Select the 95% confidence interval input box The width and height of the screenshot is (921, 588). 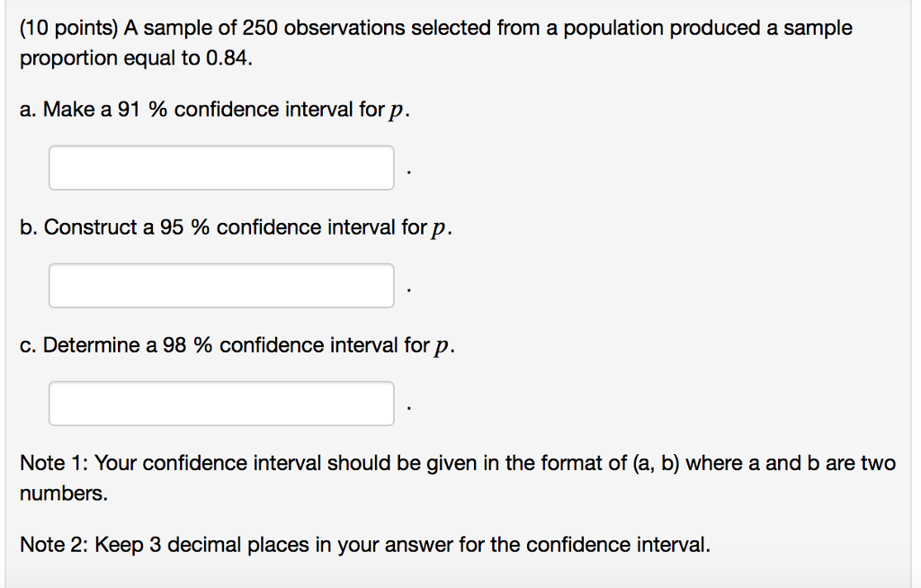(220, 285)
